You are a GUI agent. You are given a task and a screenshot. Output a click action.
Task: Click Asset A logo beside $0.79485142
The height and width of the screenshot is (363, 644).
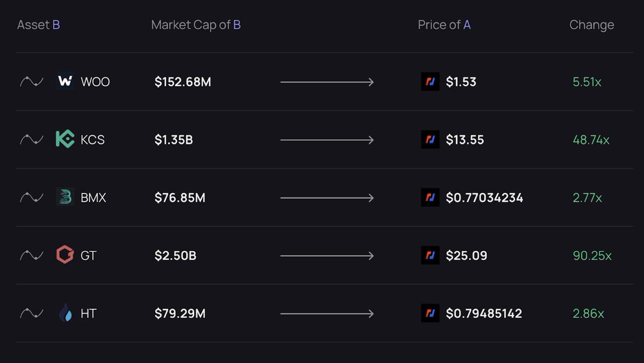(x=430, y=313)
